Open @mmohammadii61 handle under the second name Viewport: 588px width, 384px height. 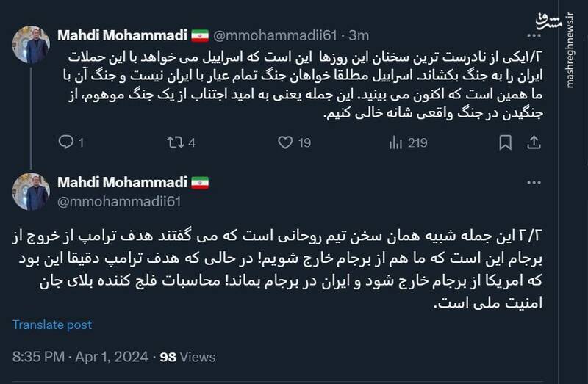pos(118,200)
